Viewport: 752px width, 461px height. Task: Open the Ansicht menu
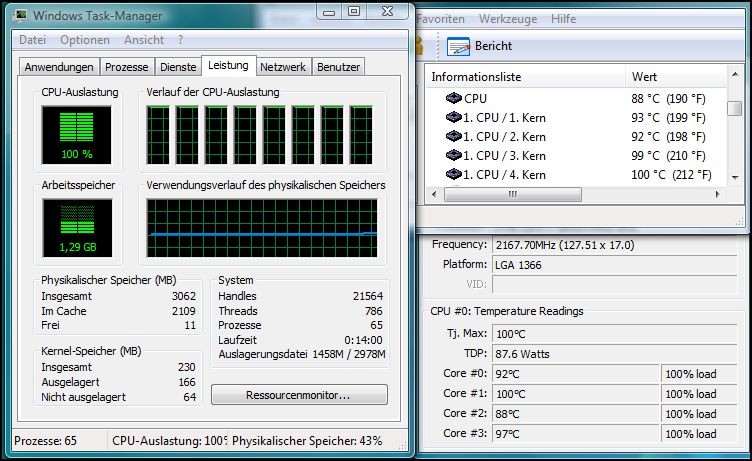click(x=144, y=40)
